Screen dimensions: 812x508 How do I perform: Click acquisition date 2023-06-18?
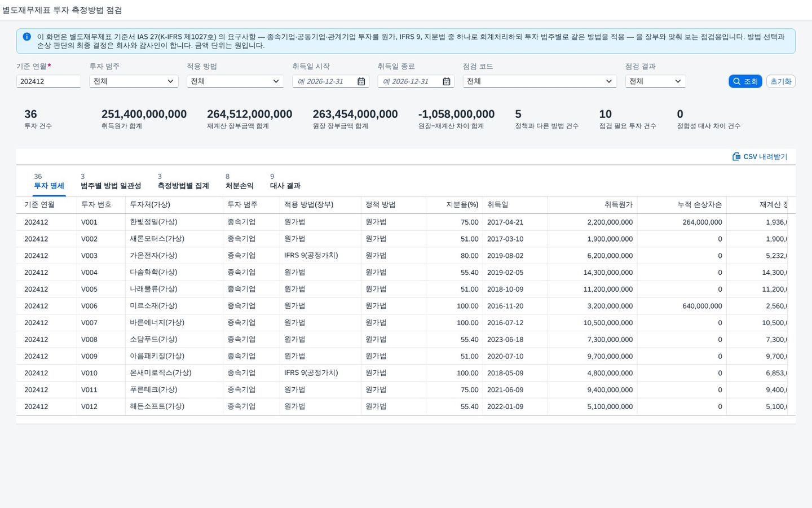pos(505,340)
